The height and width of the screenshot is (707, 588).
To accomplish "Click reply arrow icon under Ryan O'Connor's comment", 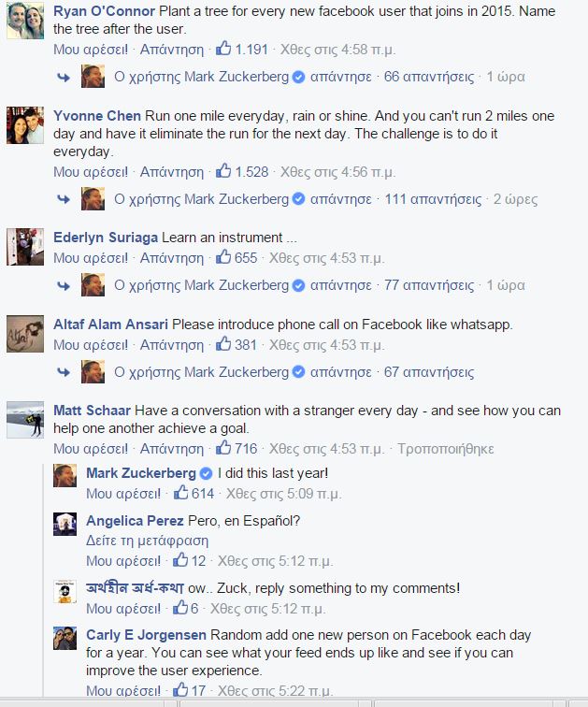I will [64, 77].
